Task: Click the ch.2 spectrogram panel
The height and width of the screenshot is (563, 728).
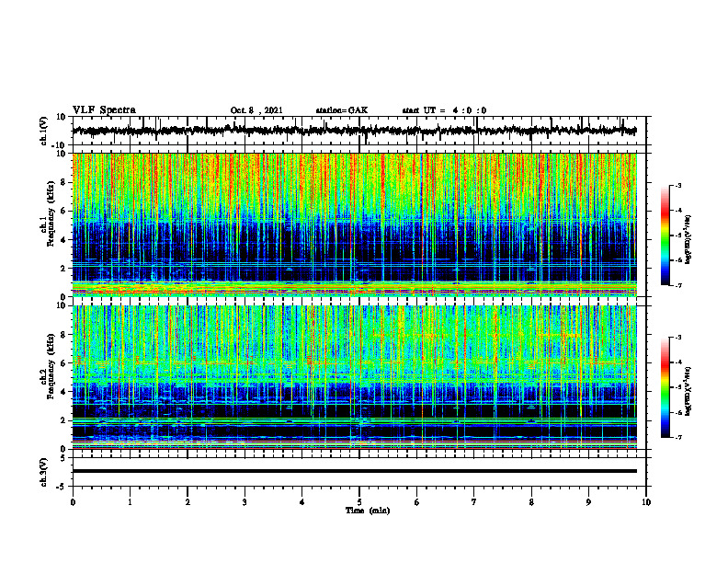Action: pos(354,377)
